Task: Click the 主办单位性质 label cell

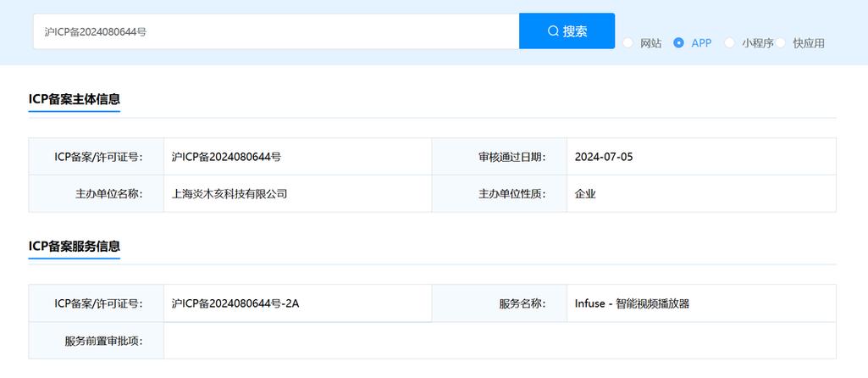Action: (x=511, y=194)
